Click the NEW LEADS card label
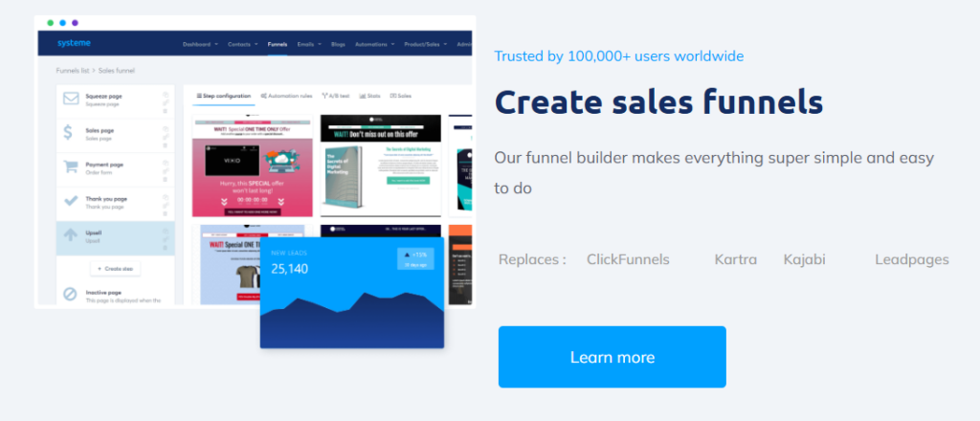The height and width of the screenshot is (421, 980). pos(289,253)
